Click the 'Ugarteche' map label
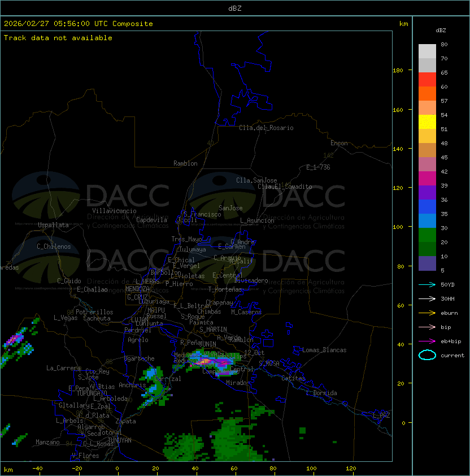Screen dimensions: 470x476 point(140,358)
